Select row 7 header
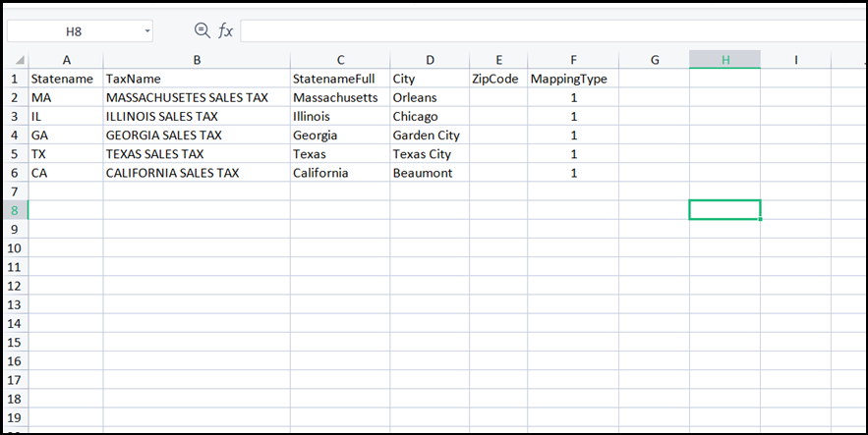Image resolution: width=868 pixels, height=435 pixels. 15,191
